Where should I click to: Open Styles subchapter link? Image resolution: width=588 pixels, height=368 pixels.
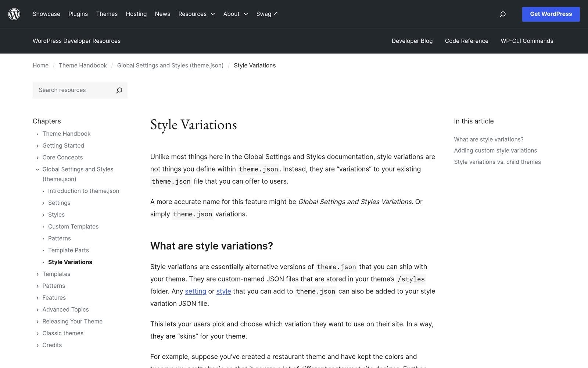[x=56, y=215]
